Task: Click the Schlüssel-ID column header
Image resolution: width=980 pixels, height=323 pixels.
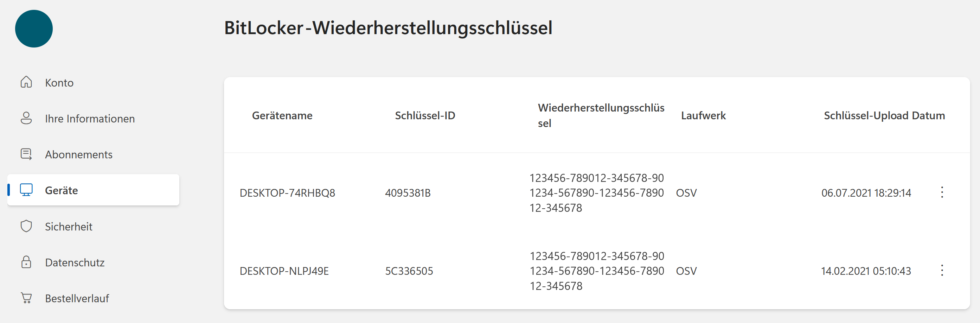Action: click(x=425, y=115)
